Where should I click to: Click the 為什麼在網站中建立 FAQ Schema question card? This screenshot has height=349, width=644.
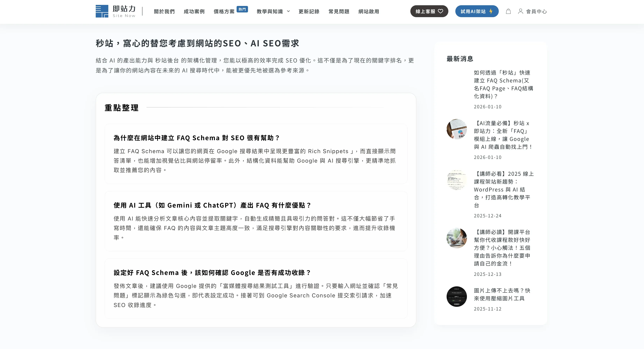[256, 153]
